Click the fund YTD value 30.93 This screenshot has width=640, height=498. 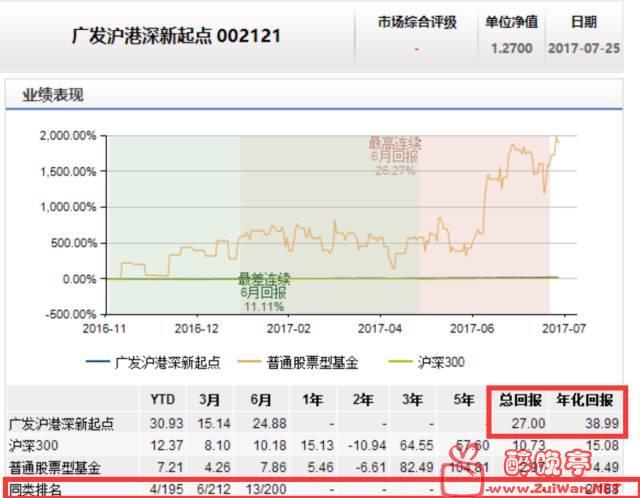[x=167, y=423]
